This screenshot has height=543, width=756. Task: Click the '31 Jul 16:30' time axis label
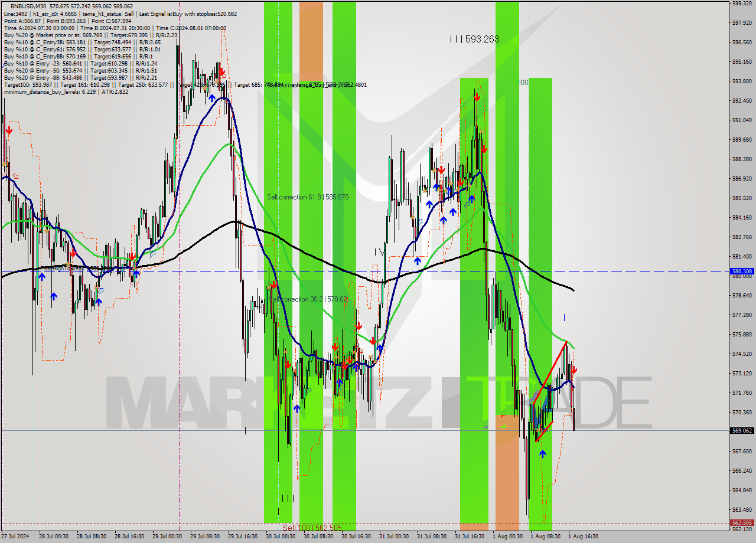point(470,537)
